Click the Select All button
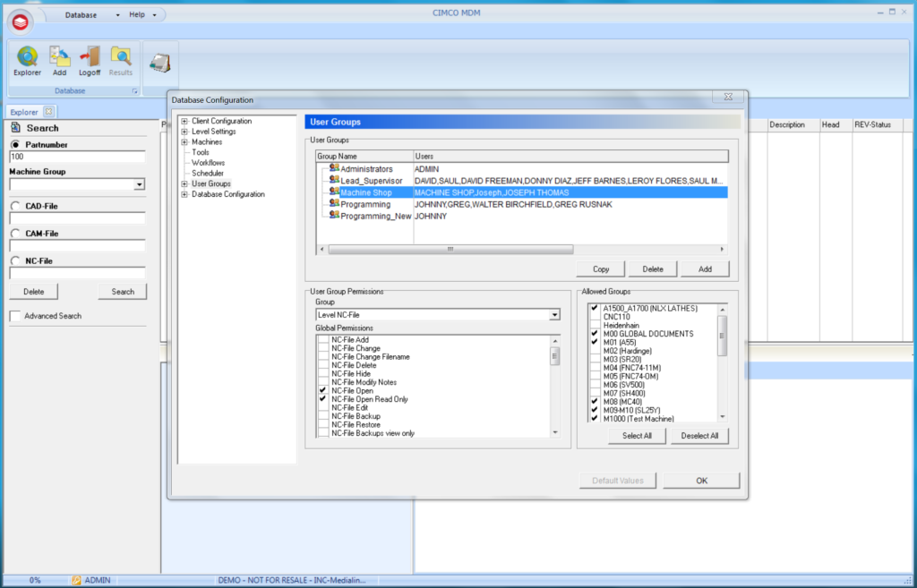Viewport: 917px width, 588px height. (637, 436)
